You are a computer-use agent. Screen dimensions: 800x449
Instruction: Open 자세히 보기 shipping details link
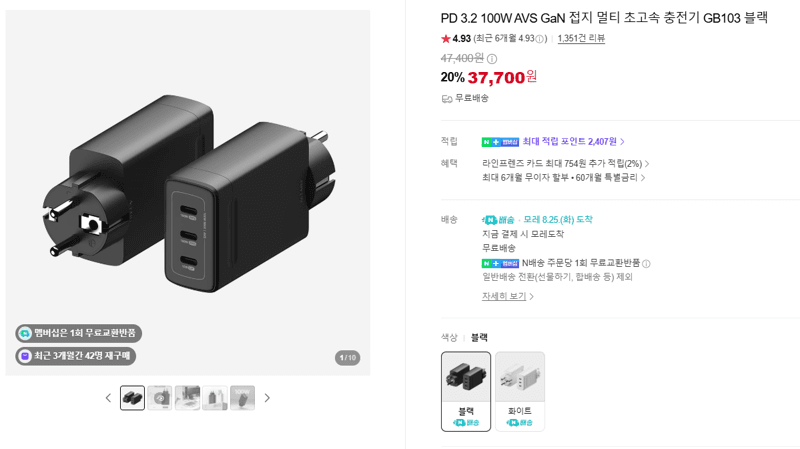click(x=508, y=296)
